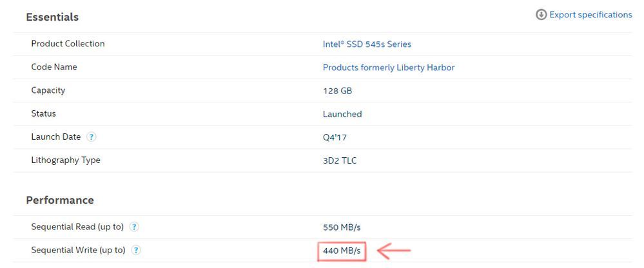Click the Code Name row label

(54, 67)
